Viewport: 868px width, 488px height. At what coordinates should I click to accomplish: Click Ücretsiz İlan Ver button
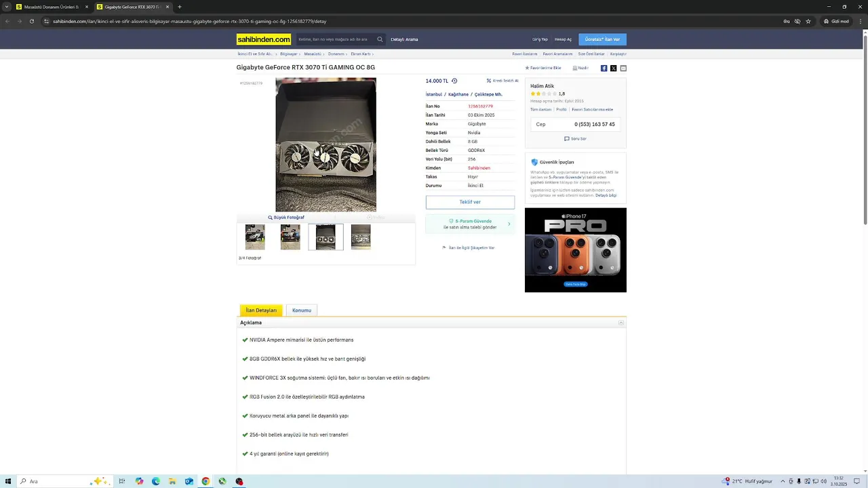click(x=602, y=39)
